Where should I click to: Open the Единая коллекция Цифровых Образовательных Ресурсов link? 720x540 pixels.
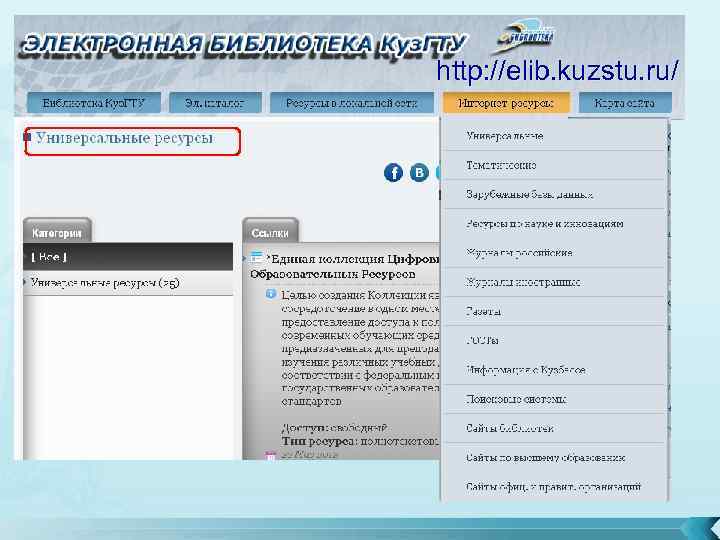(x=344, y=266)
